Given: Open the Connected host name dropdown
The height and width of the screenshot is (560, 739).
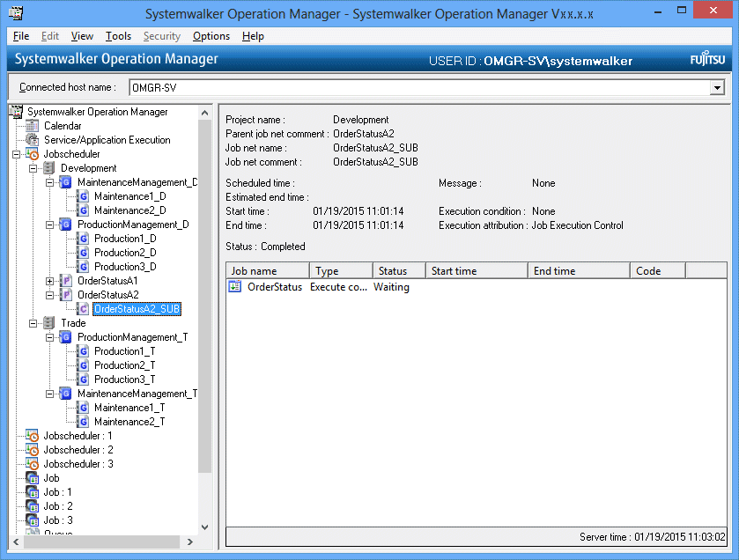Looking at the screenshot, I should point(717,87).
